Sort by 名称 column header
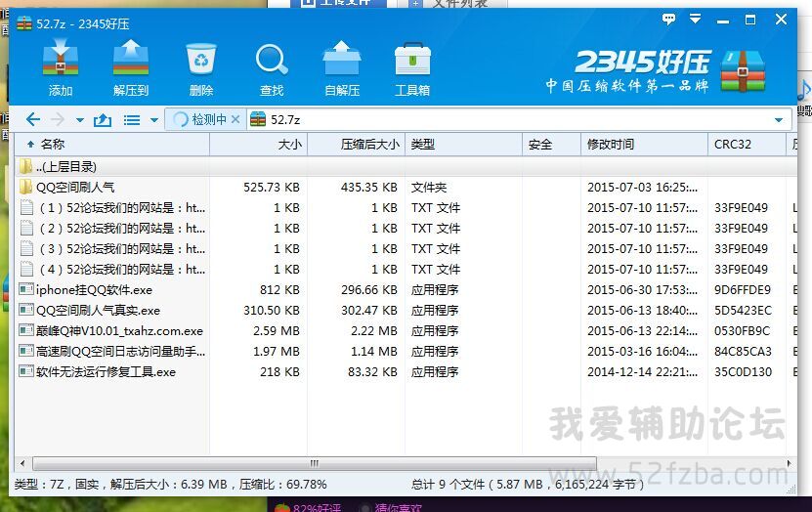 [111, 145]
